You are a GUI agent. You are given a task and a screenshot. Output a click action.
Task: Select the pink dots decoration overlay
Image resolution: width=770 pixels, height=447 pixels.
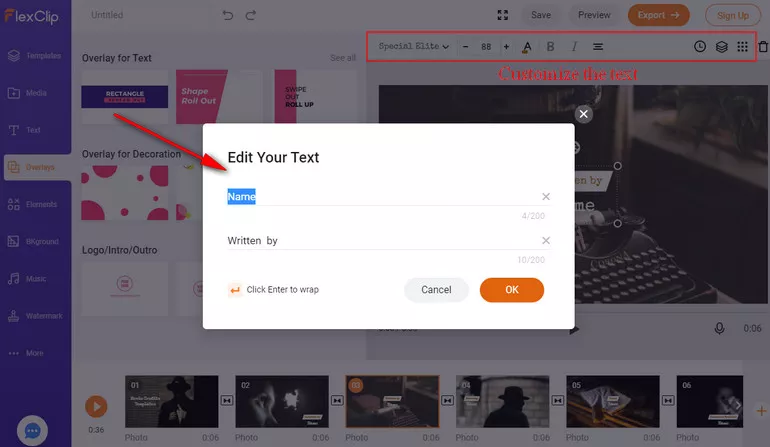click(125, 193)
